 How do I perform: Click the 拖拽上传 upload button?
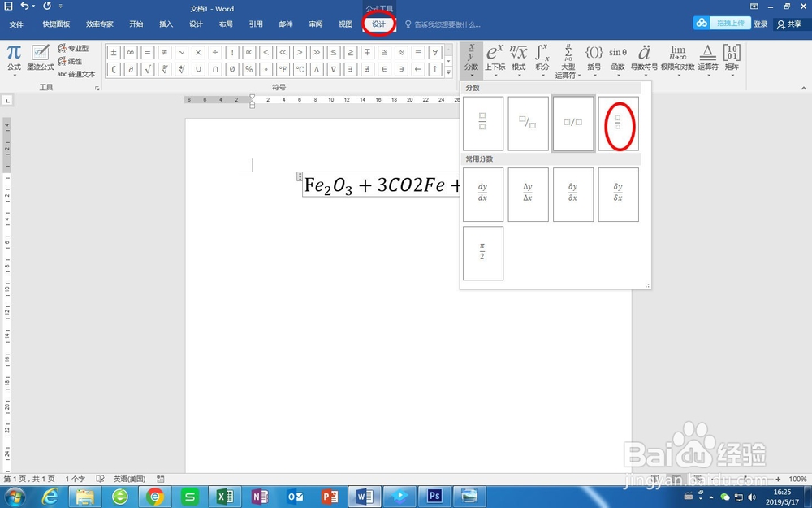pyautogui.click(x=723, y=23)
